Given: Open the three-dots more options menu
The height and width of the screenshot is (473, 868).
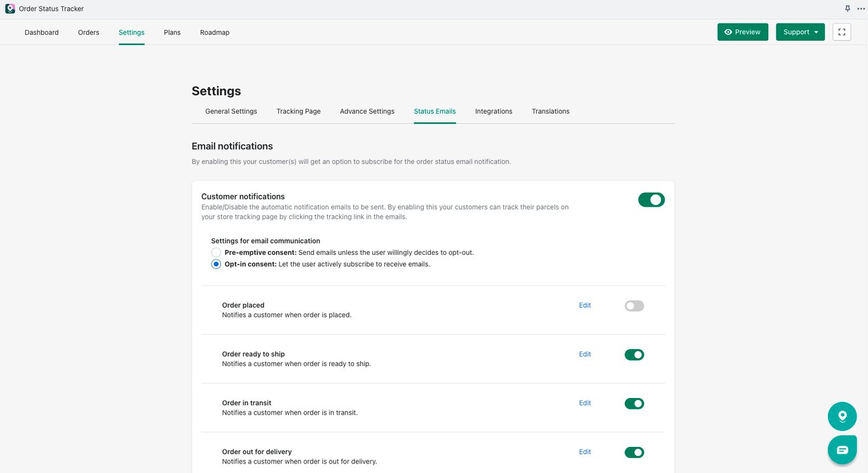Looking at the screenshot, I should pyautogui.click(x=861, y=9).
